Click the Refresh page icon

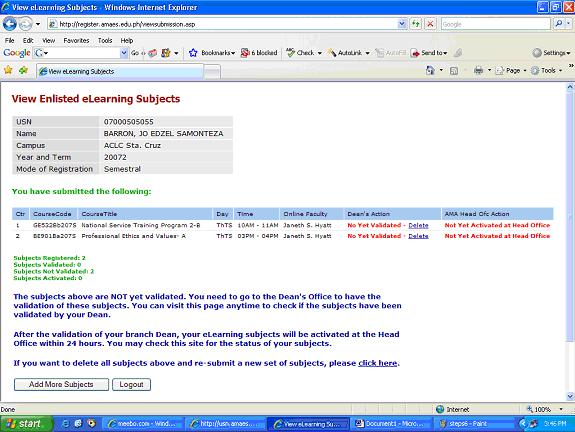tap(416, 24)
